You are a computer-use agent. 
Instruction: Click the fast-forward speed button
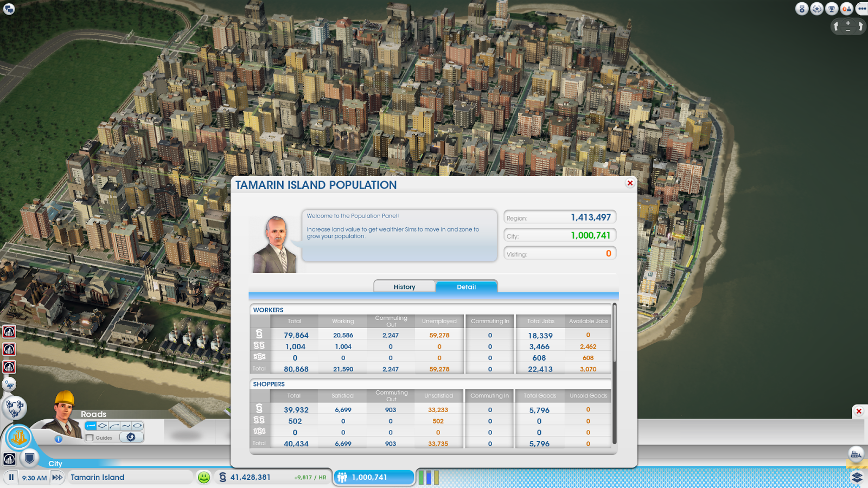point(56,477)
